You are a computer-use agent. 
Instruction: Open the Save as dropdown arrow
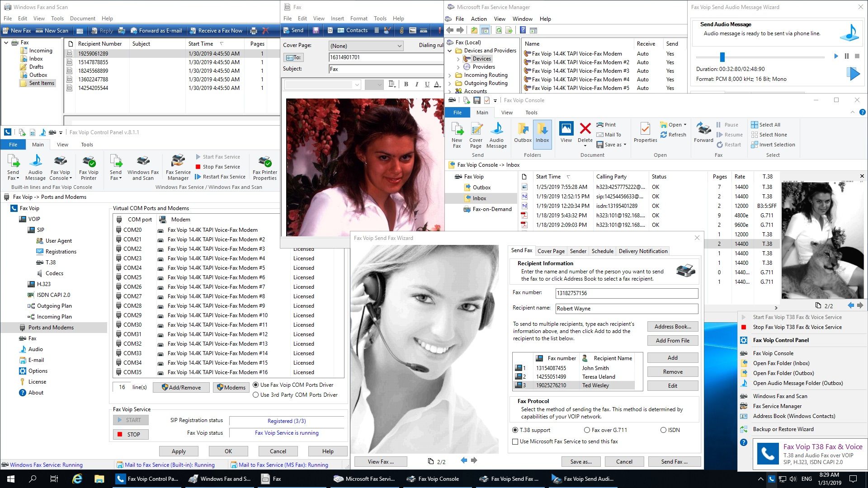(x=625, y=145)
